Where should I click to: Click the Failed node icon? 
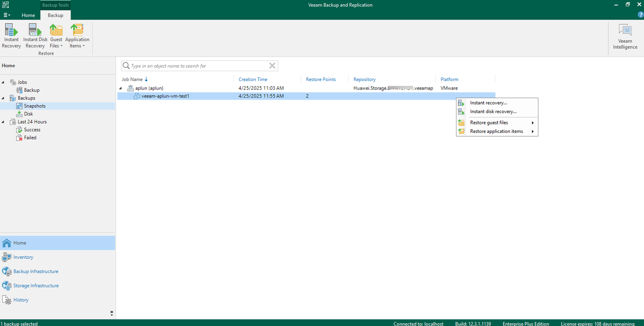[19, 138]
